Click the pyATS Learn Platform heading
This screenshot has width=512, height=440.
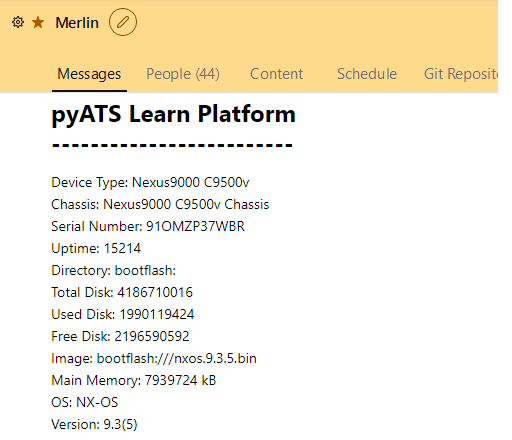pos(173,115)
